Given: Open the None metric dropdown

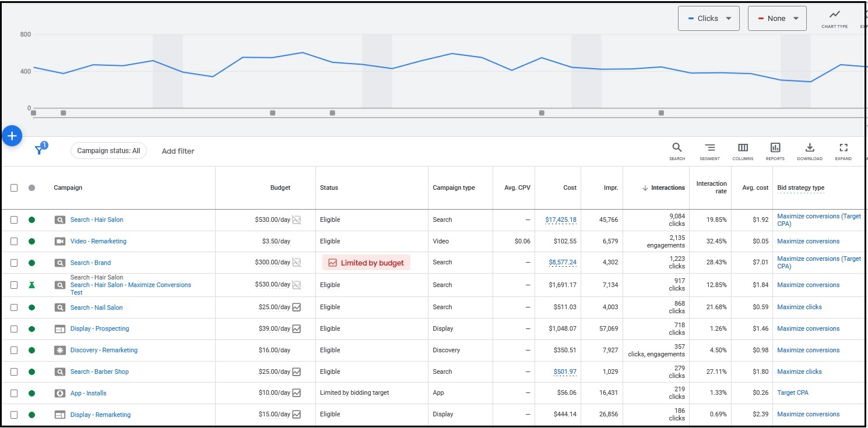Looking at the screenshot, I should point(777,19).
